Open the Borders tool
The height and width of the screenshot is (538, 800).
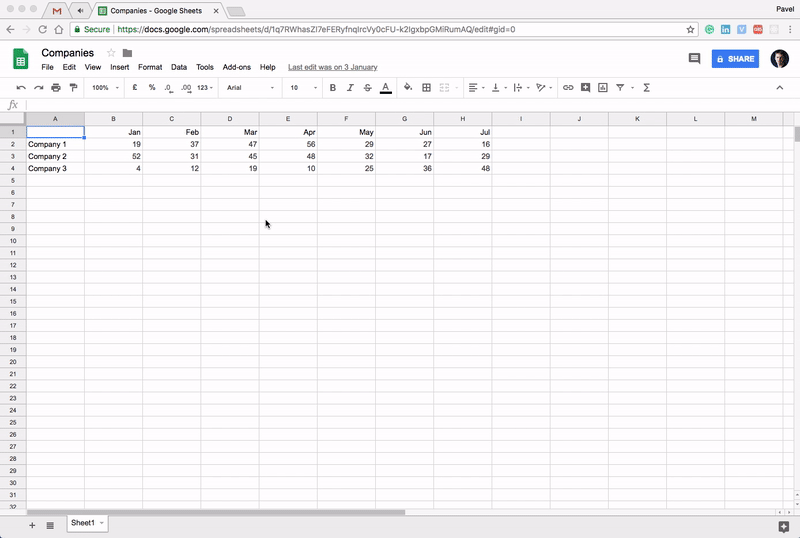[x=427, y=88]
